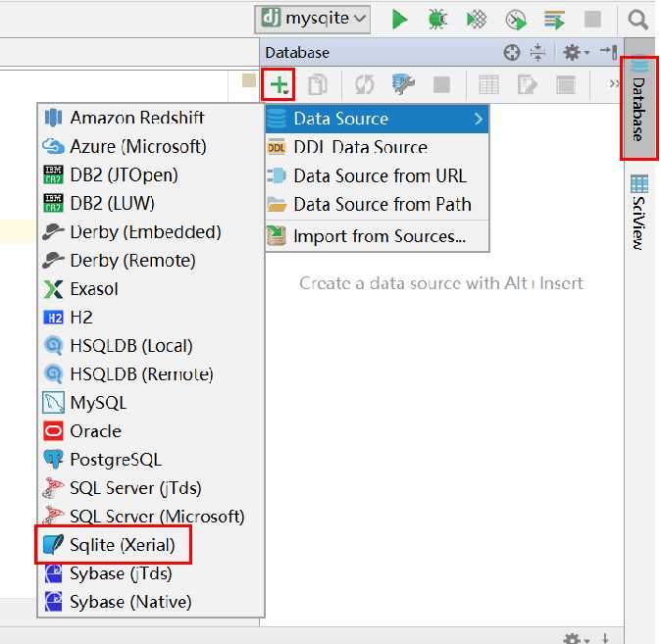Select Import from Sources...

[377, 236]
